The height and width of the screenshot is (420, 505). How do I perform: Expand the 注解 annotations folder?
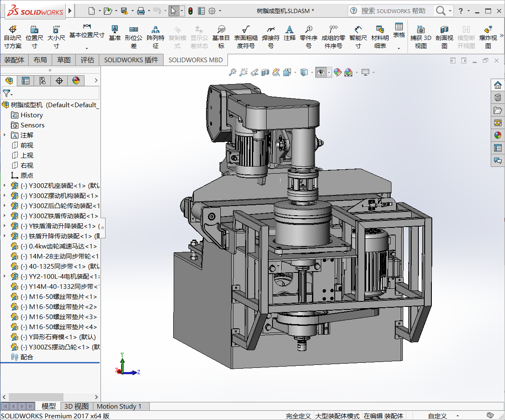tap(5, 135)
